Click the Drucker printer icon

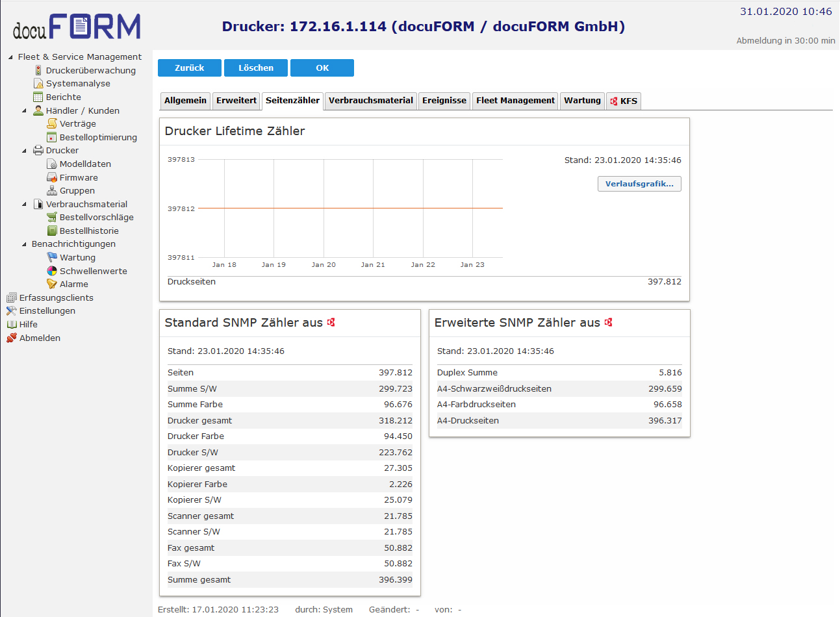point(38,150)
